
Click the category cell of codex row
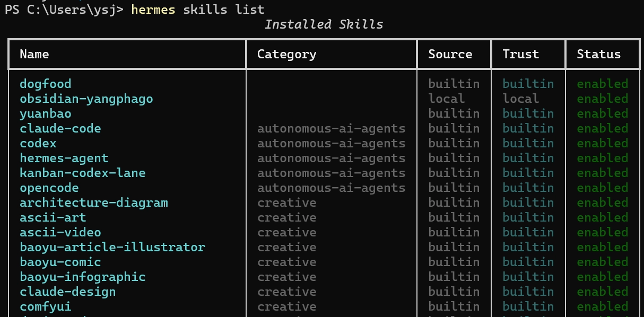click(x=332, y=143)
